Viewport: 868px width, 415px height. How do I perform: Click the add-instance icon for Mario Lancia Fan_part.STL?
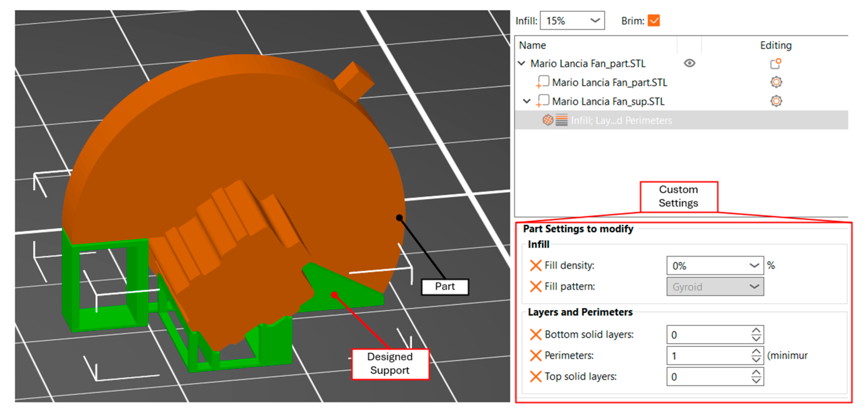(x=776, y=63)
